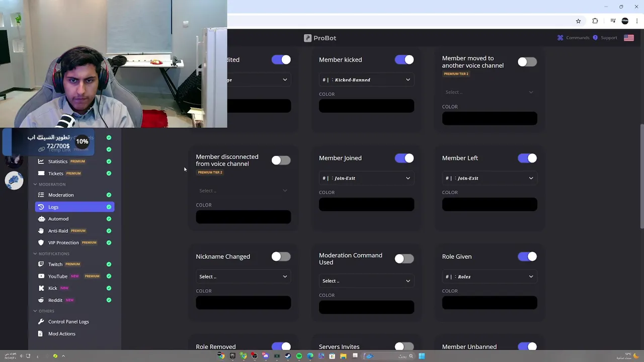644x362 pixels.
Task: Enable Member disconnected from voice channel toggle
Action: point(281,160)
